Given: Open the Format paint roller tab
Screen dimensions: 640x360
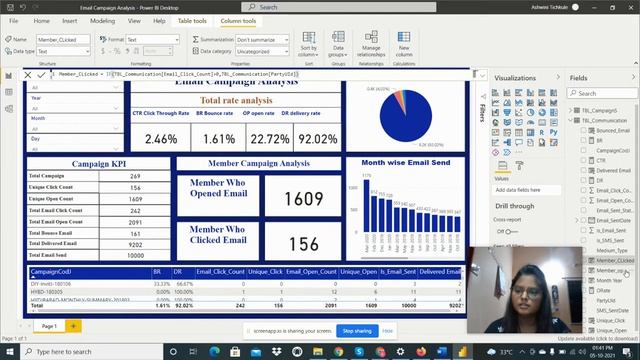Looking at the screenshot, I should 519,165.
